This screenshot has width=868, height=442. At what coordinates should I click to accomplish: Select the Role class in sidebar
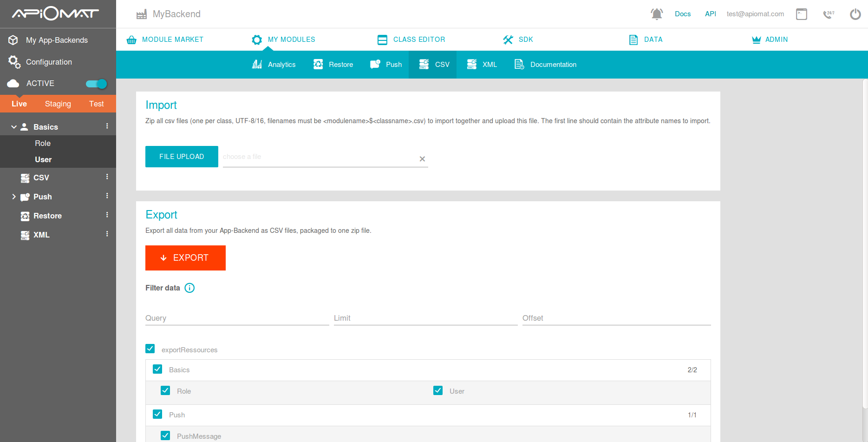[43, 143]
